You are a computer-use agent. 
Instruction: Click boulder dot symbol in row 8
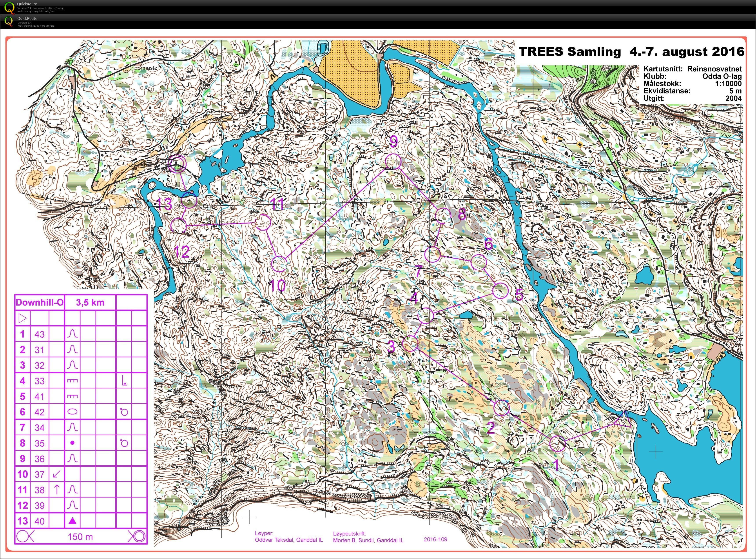coord(72,443)
